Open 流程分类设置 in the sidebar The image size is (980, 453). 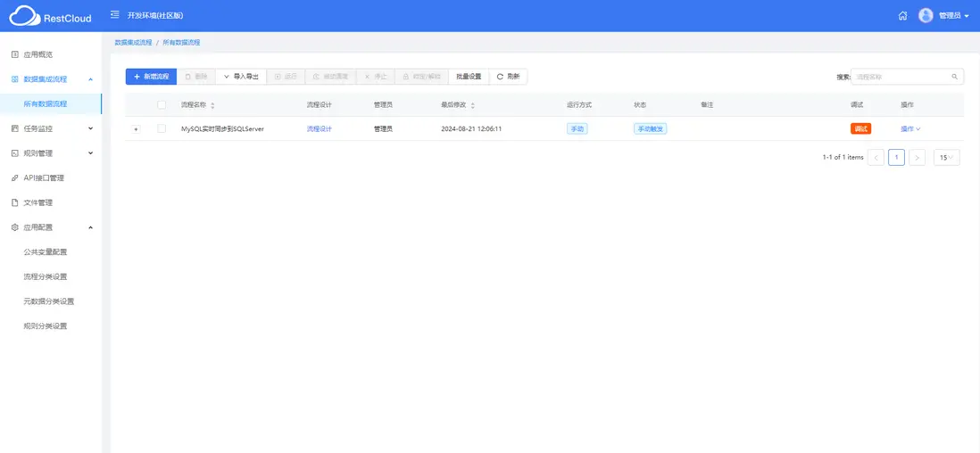[45, 276]
